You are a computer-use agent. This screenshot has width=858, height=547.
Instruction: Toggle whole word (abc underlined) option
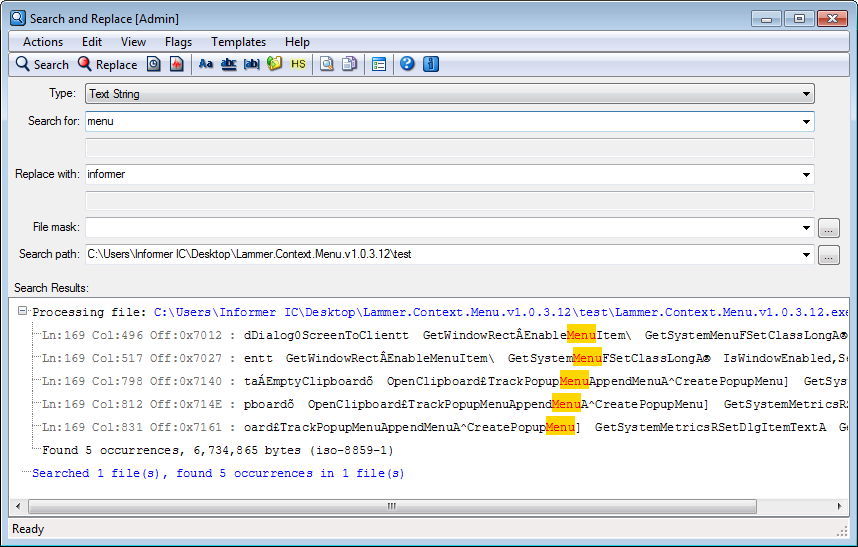click(228, 65)
